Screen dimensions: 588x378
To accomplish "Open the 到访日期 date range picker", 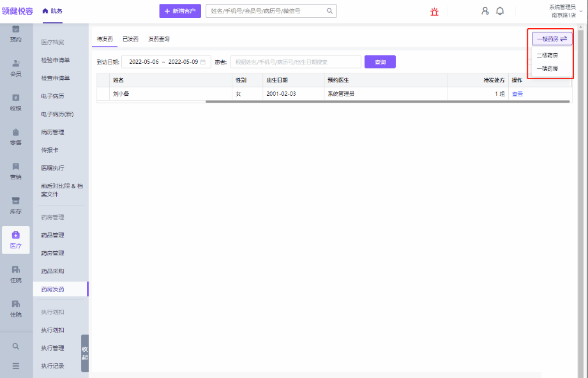I will click(x=166, y=62).
